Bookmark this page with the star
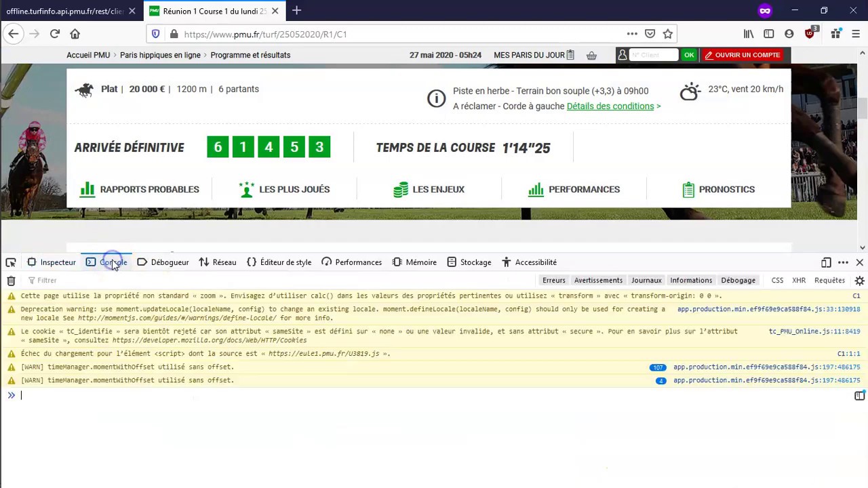The image size is (868, 488). pos(668,34)
